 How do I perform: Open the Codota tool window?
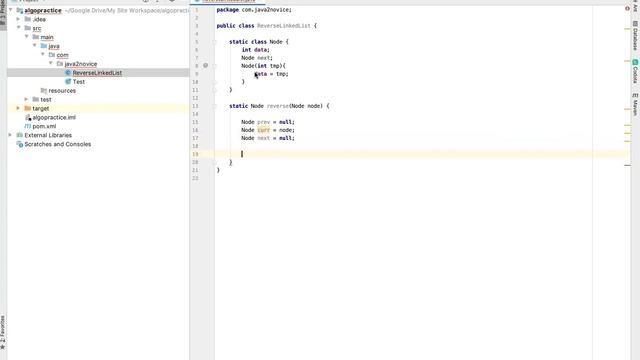pyautogui.click(x=635, y=71)
